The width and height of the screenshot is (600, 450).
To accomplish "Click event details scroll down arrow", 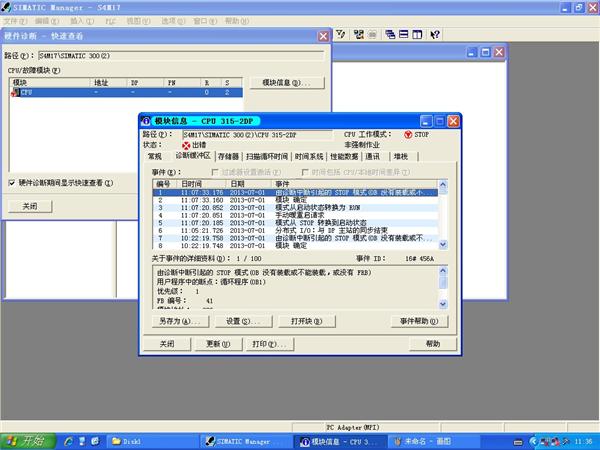I will click(x=443, y=304).
